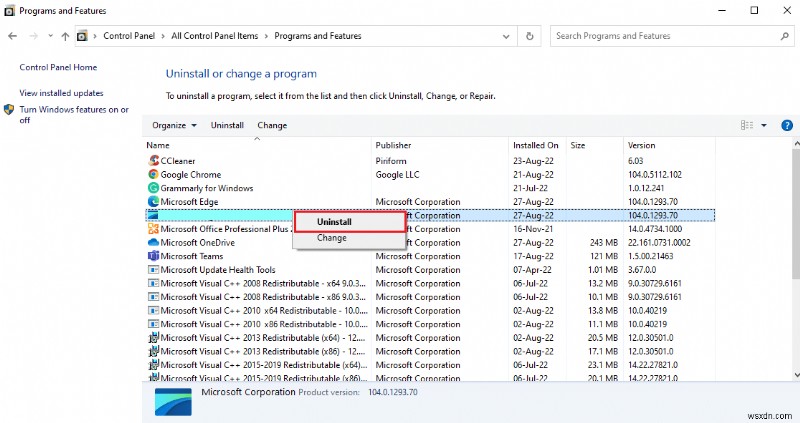Click the 121 MB size cell
The width and height of the screenshot is (800, 423).
604,256
